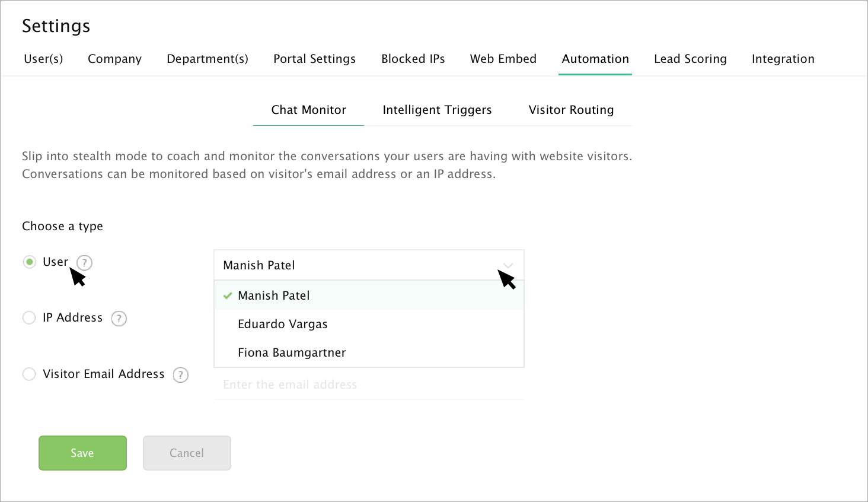Pick Eduardo Vargas from the dropdown list
This screenshot has width=868, height=502.
pyautogui.click(x=282, y=324)
